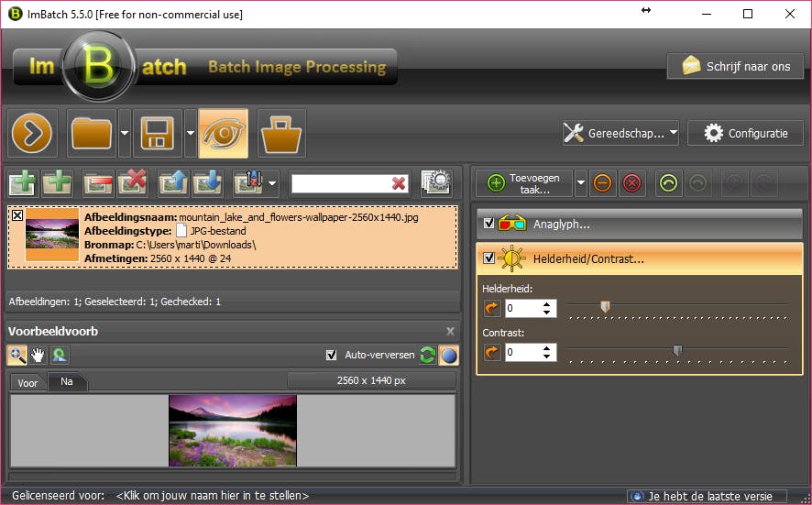Switch to the Na preview tab
This screenshot has width=812, height=505.
click(67, 381)
